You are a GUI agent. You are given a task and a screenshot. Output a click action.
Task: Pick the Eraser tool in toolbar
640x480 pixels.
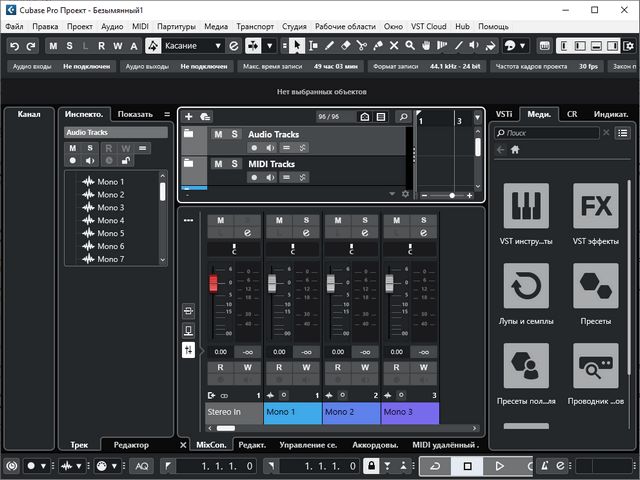pos(345,46)
